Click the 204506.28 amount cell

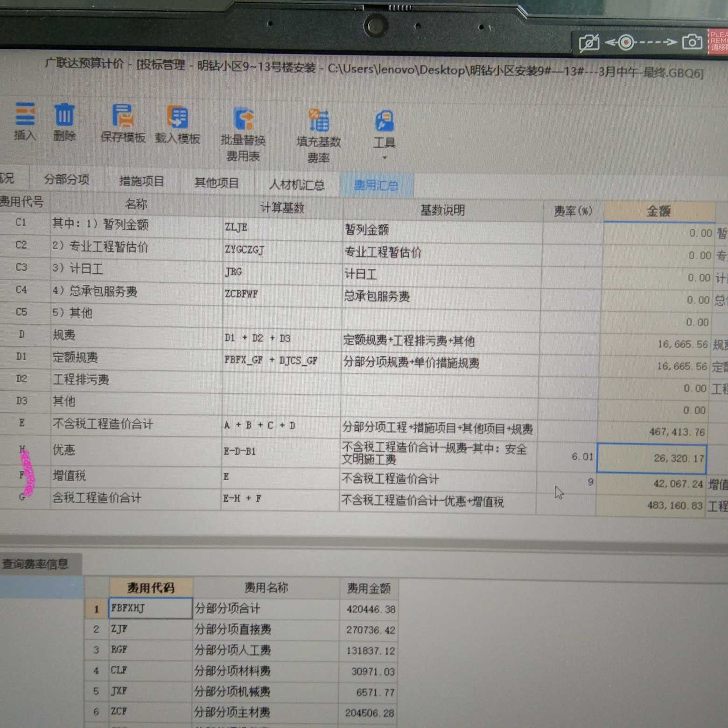[x=369, y=713]
